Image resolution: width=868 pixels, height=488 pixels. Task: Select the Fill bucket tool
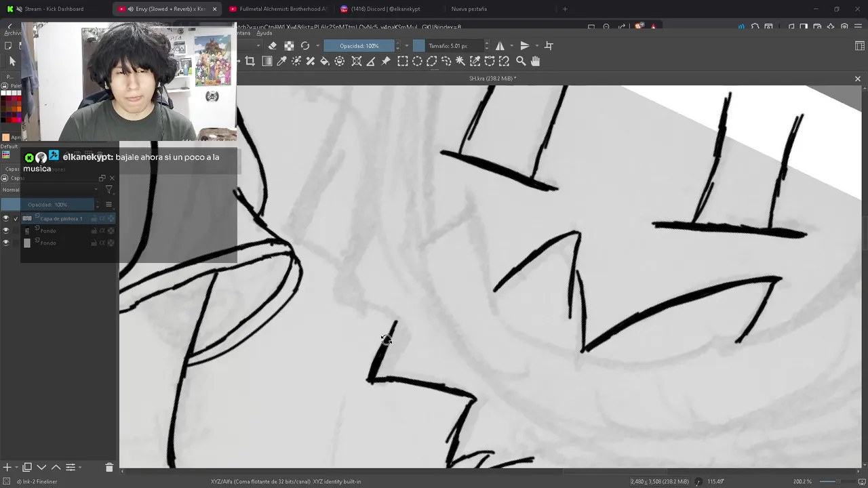pos(325,61)
